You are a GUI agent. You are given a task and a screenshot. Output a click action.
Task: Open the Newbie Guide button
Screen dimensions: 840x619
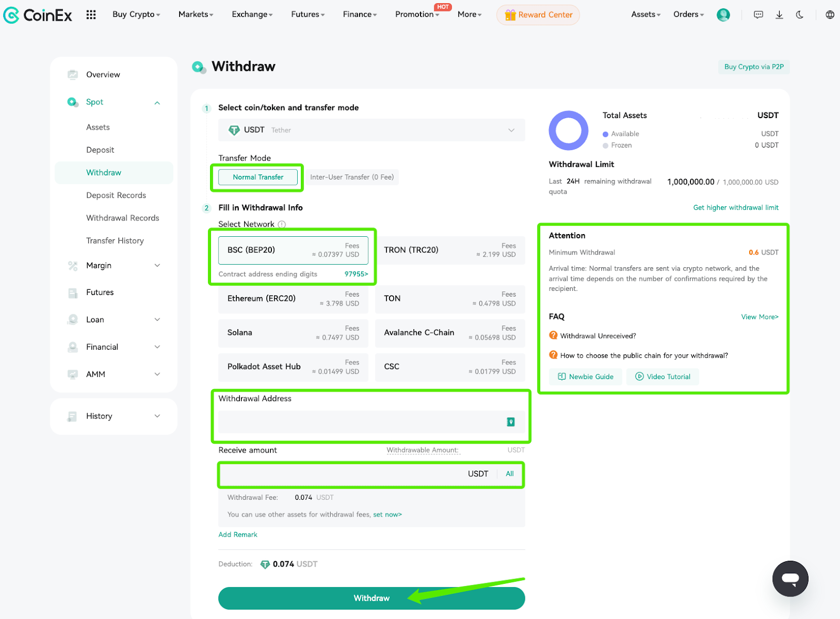(585, 376)
